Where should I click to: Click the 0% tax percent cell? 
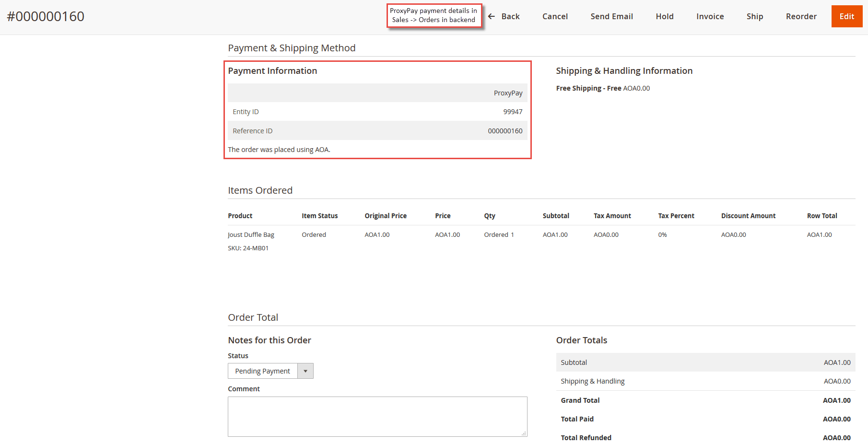pyautogui.click(x=662, y=234)
